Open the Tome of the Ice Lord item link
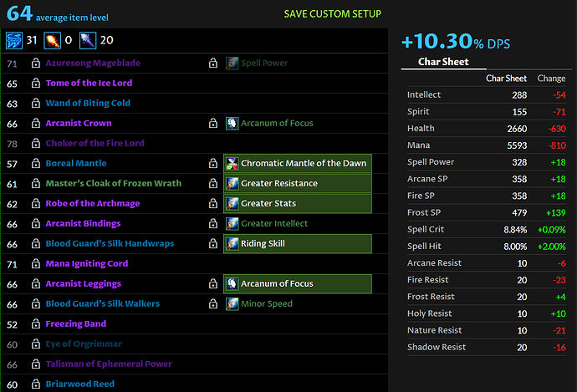The image size is (577, 392). (x=89, y=83)
